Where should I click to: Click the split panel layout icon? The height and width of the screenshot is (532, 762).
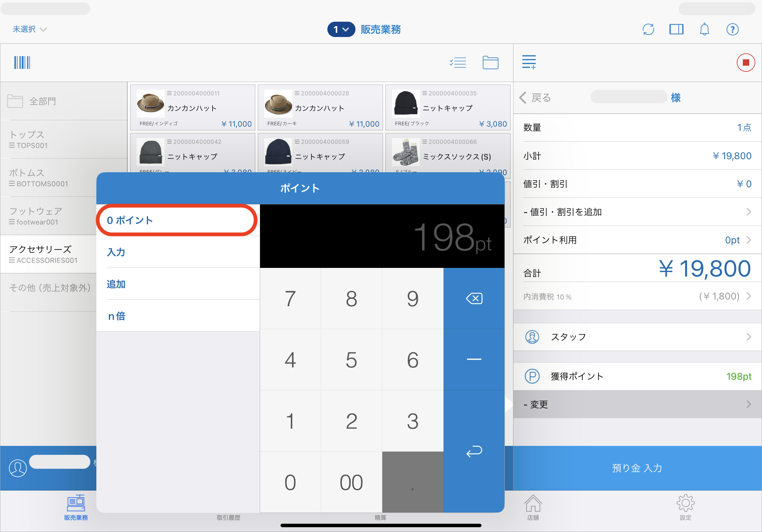click(x=676, y=29)
